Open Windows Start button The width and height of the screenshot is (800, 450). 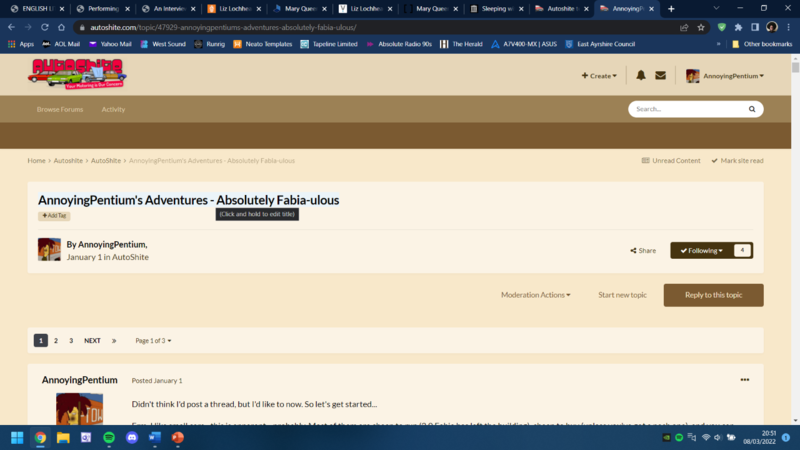17,438
